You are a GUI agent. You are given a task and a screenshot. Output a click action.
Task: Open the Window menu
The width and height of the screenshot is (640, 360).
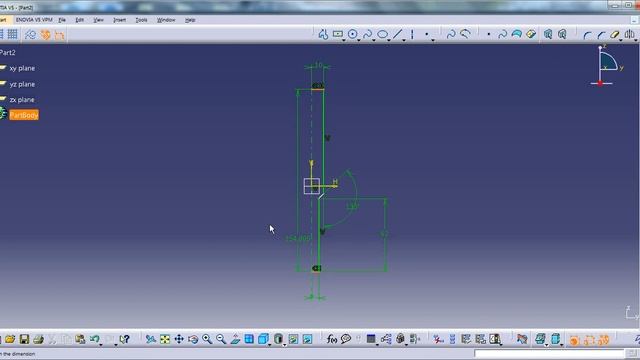(x=166, y=20)
